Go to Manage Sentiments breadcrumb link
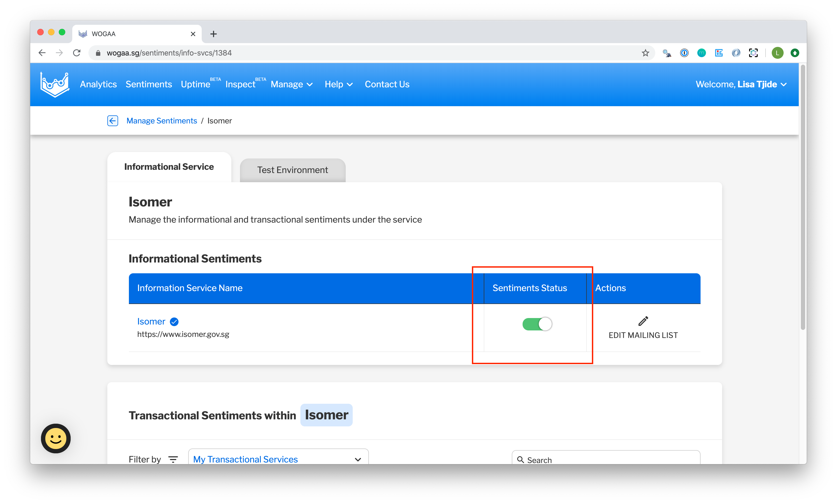The height and width of the screenshot is (504, 837). point(162,120)
